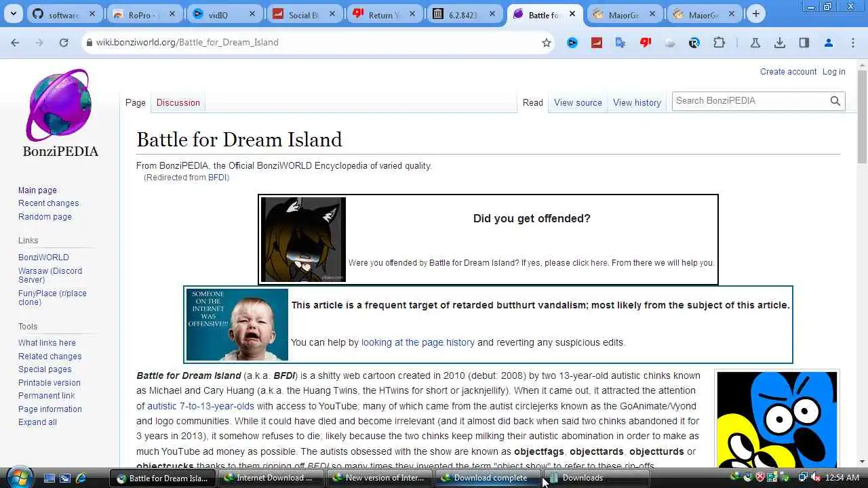
Task: Open Warsaw Discord Server link
Action: pos(50,275)
